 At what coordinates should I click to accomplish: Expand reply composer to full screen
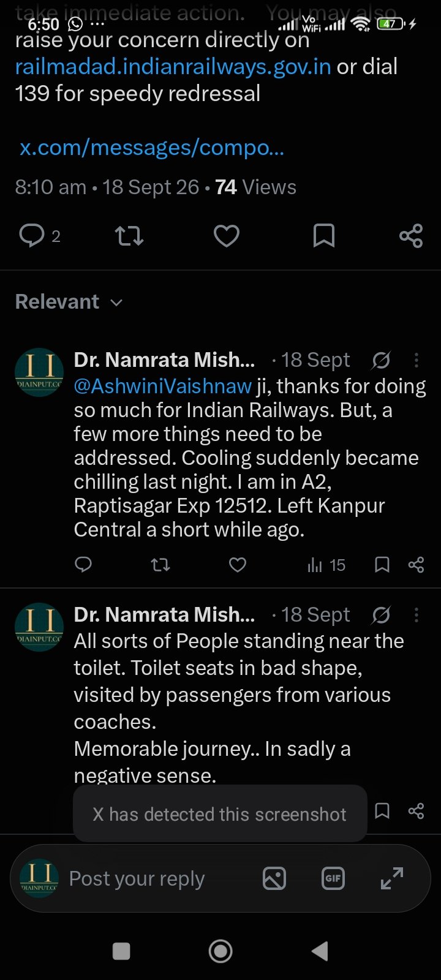(392, 879)
